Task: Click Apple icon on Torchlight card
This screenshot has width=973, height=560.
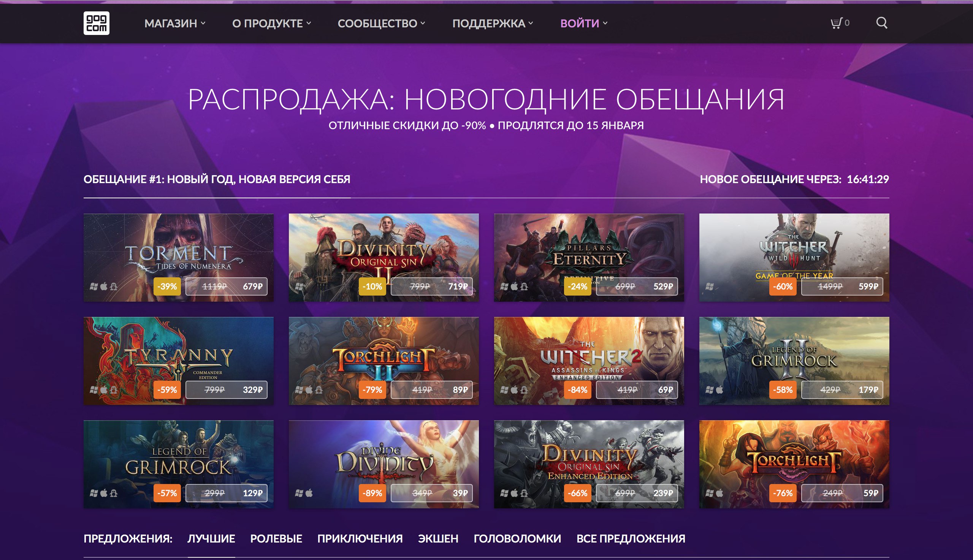Action: (719, 493)
